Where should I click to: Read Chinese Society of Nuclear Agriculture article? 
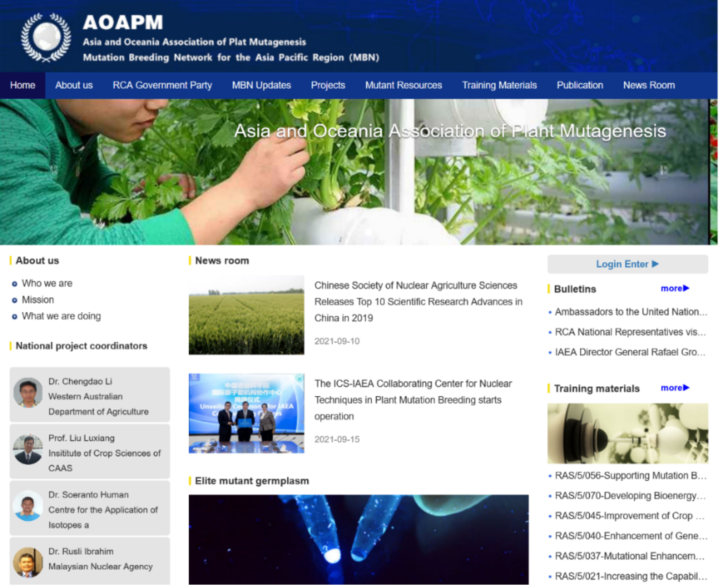click(418, 302)
